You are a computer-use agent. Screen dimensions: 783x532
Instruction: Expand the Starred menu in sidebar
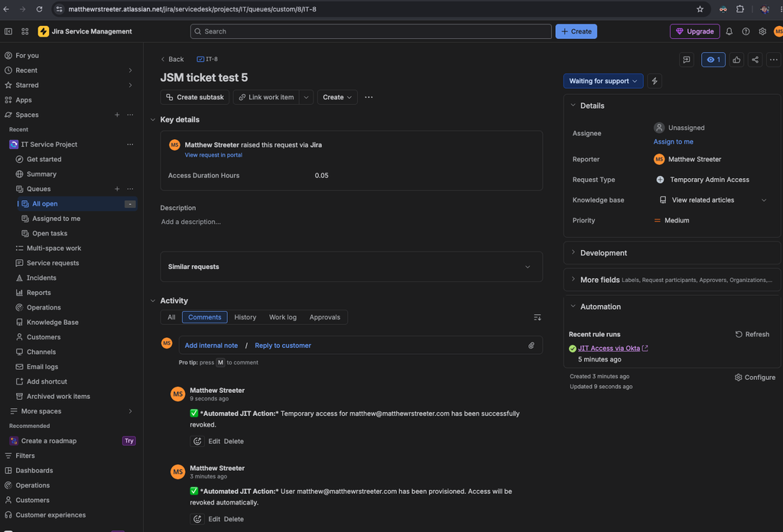pyautogui.click(x=130, y=86)
